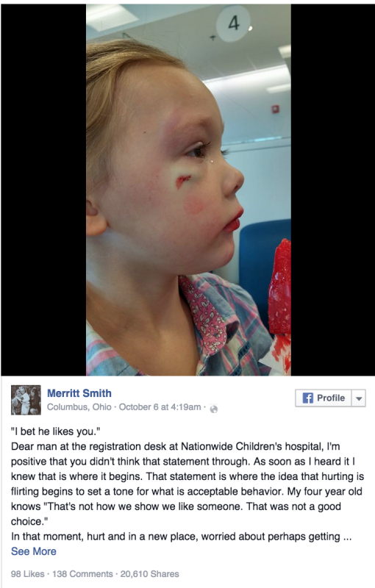
Task: Open the Profile button label
Action: 330,398
